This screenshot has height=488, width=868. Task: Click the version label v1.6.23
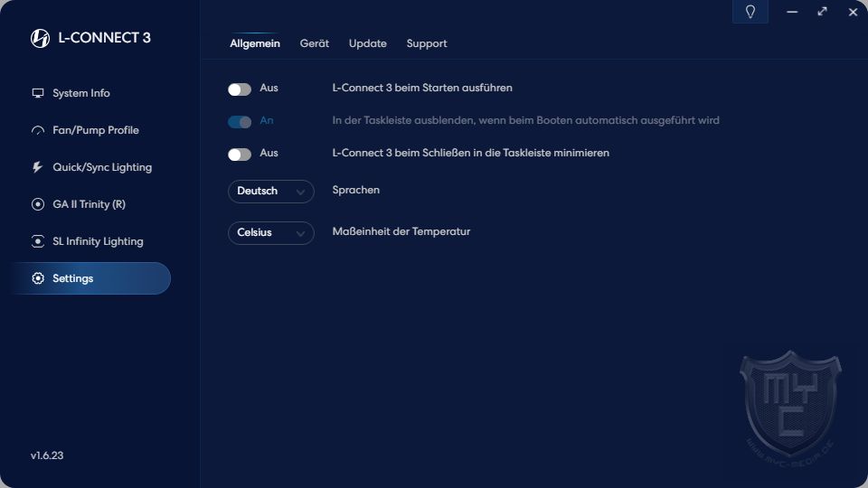click(x=47, y=455)
